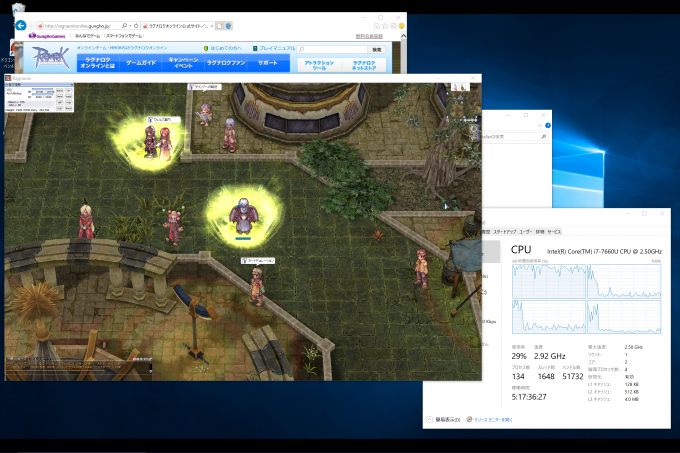Switch to the スタートアップ tab in Task Manager
The width and height of the screenshot is (680, 453).
pyautogui.click(x=505, y=232)
